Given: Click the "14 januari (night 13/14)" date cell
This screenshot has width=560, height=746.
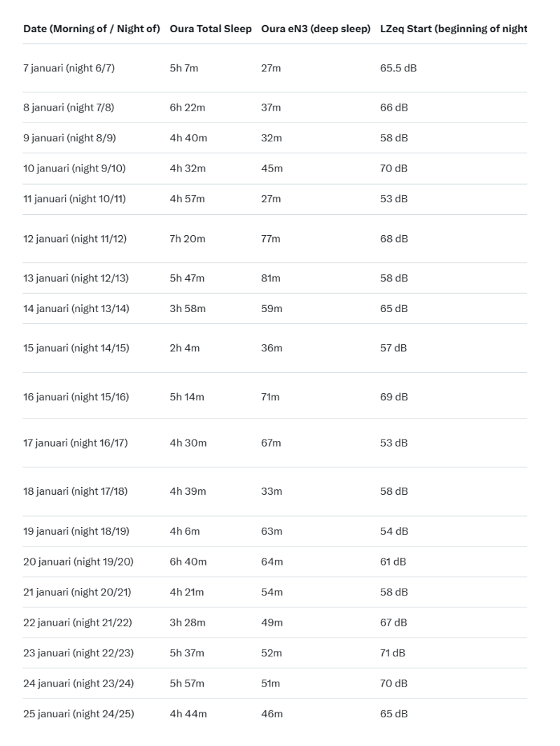Looking at the screenshot, I should point(76,309).
